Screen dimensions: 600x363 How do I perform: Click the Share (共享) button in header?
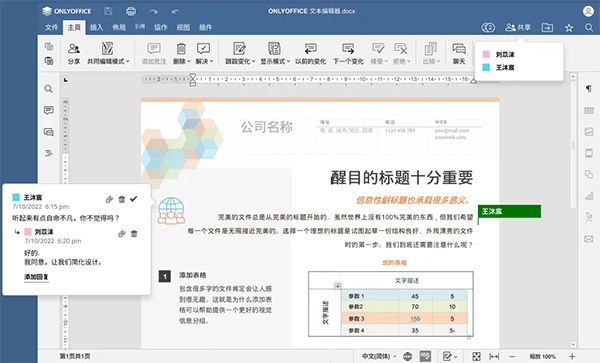pyautogui.click(x=518, y=28)
